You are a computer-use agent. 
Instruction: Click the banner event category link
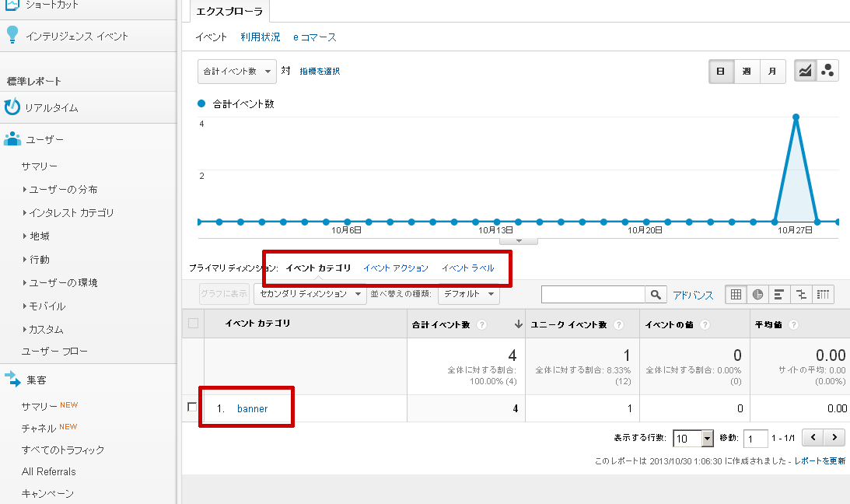tap(252, 408)
